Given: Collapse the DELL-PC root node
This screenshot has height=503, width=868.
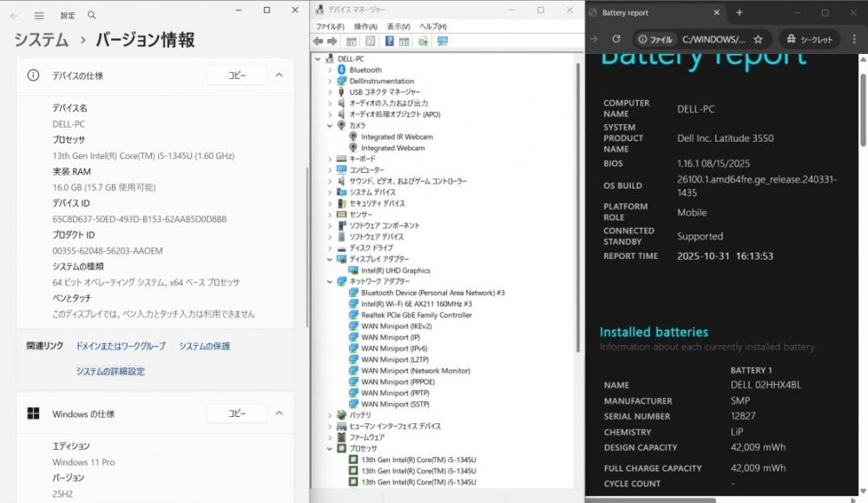Looking at the screenshot, I should coord(318,59).
